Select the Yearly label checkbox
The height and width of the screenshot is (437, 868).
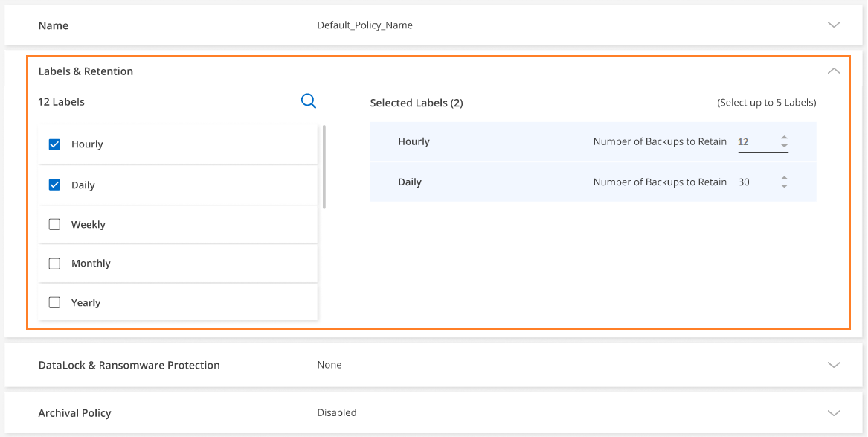click(54, 302)
